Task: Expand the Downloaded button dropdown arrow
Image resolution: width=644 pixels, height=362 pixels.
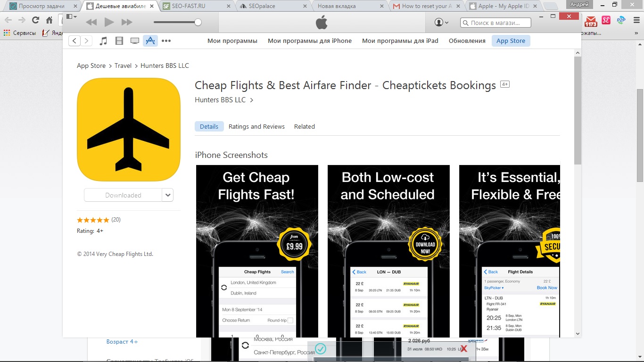Action: pyautogui.click(x=168, y=195)
